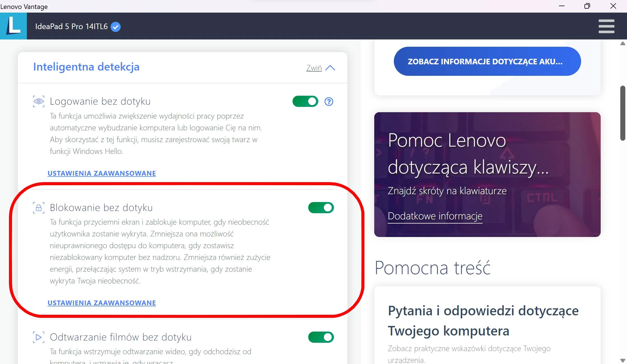This screenshot has width=627, height=364.
Task: Minimize the Lenovo Vantage window
Action: (x=562, y=6)
